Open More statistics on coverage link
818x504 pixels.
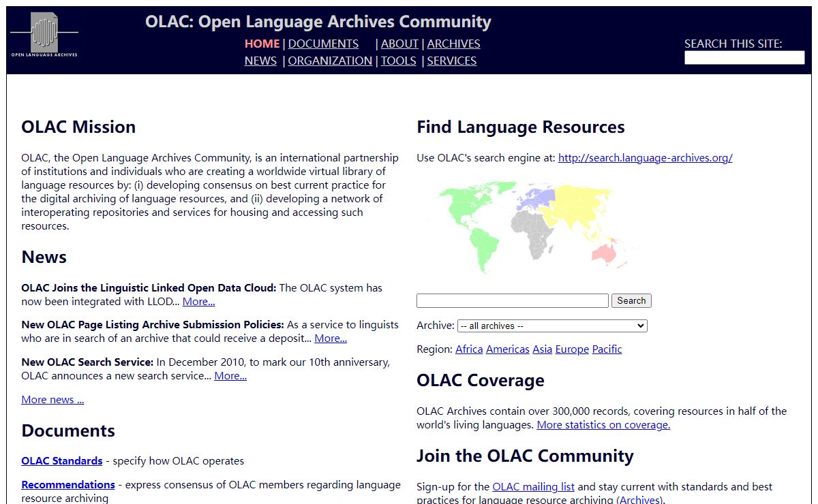point(603,425)
